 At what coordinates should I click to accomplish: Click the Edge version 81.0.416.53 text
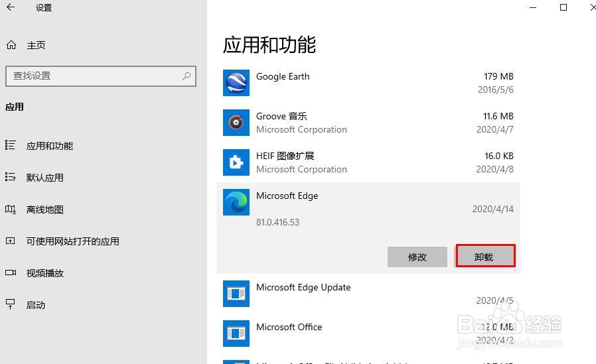click(x=278, y=222)
